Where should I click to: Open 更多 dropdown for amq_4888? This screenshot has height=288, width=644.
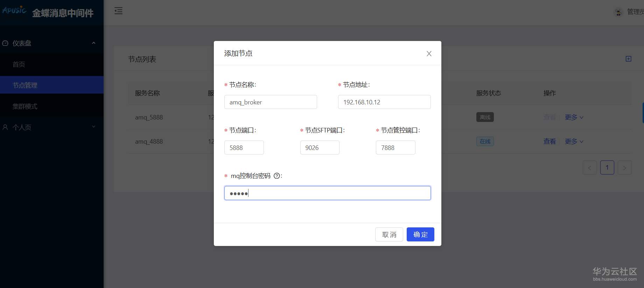(x=574, y=142)
